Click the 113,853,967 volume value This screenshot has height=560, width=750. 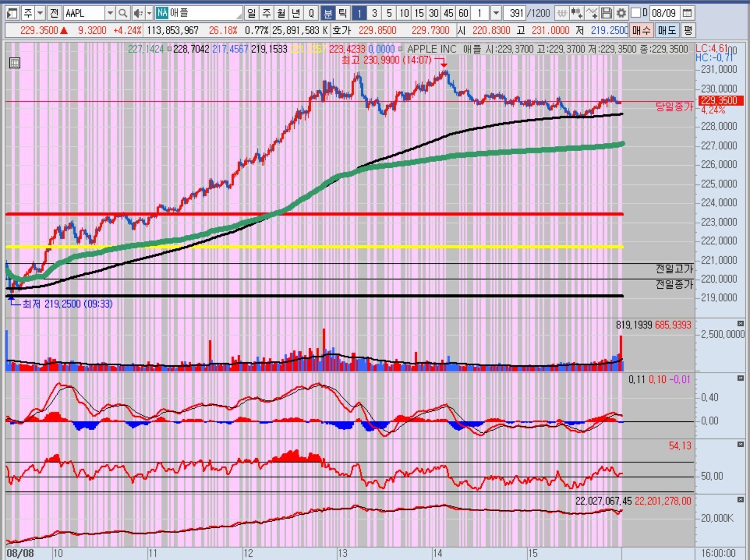[173, 31]
